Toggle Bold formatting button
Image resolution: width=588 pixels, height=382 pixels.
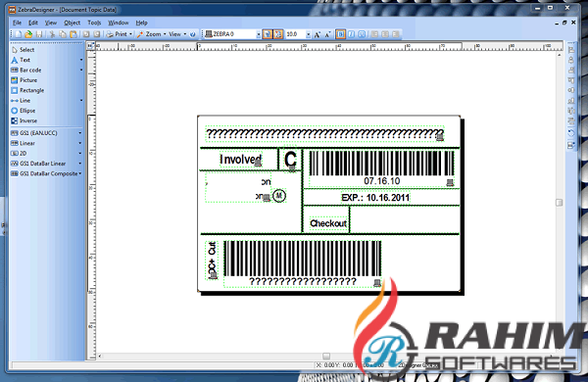click(x=340, y=34)
